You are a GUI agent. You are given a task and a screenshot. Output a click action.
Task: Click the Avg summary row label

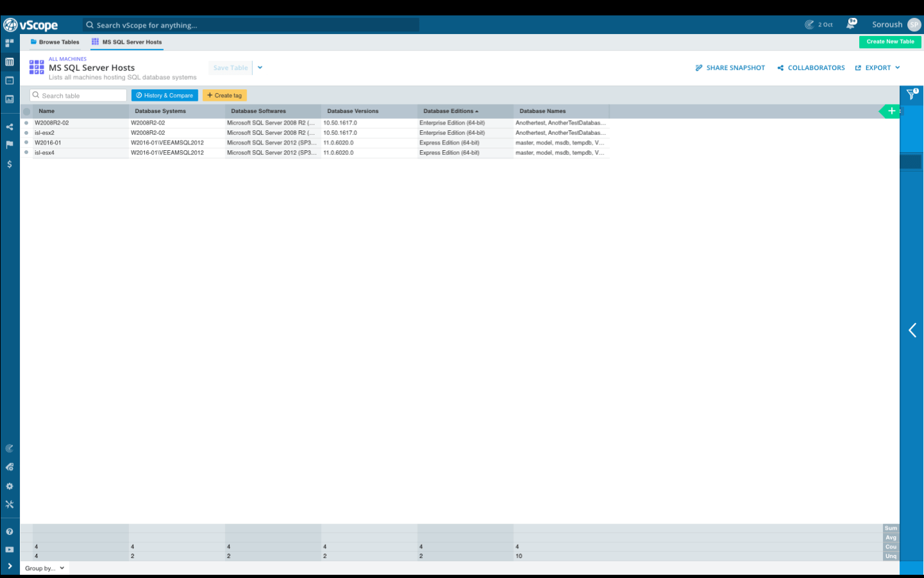891,538
